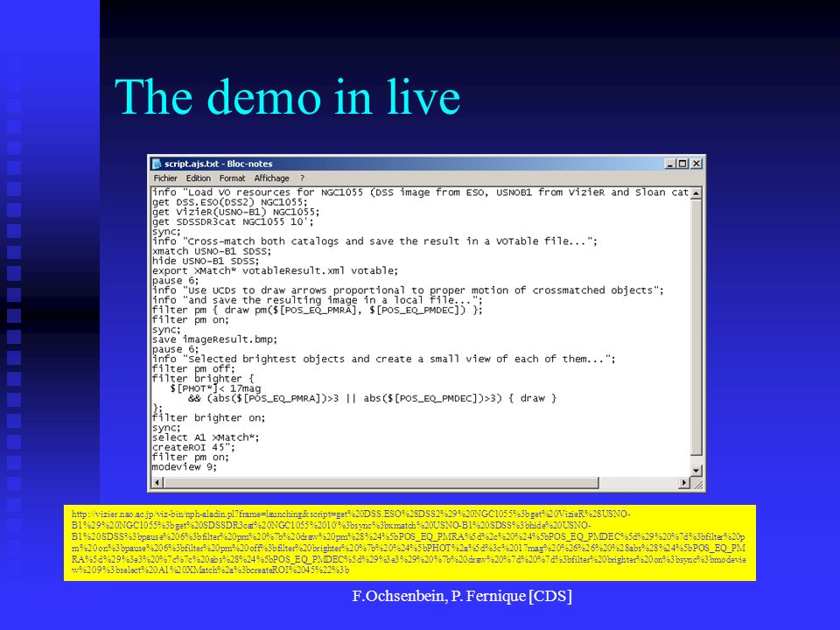Click the line "filter pm off;"
Viewport: 840px width, 630px height.
(x=193, y=369)
